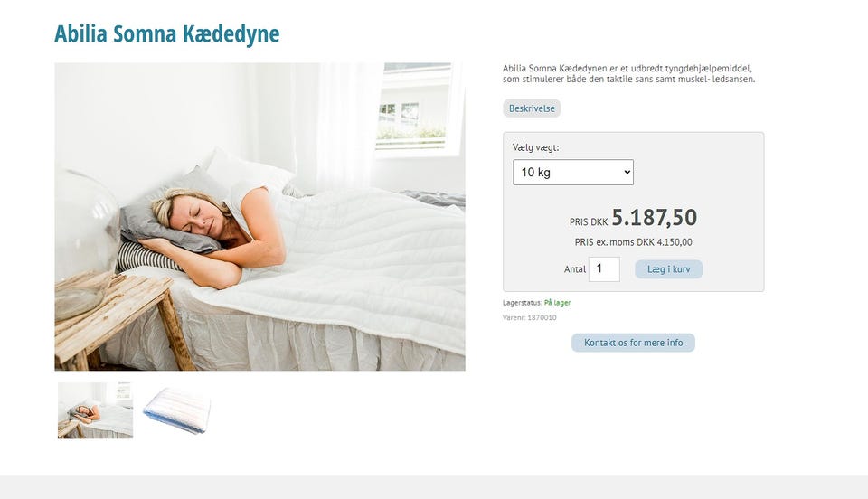
Task: Click the chevron arrow on the 10 kg selector
Action: coord(627,172)
